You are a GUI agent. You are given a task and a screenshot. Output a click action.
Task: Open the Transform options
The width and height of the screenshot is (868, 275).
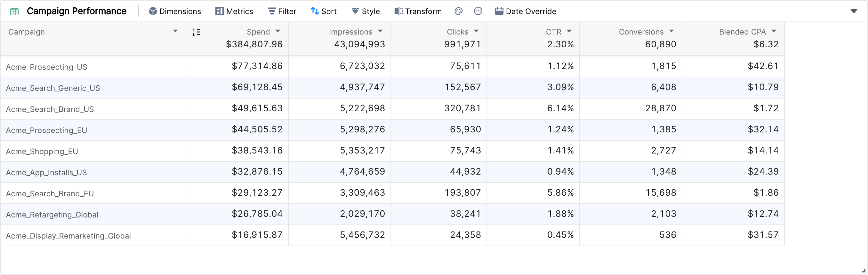(418, 12)
